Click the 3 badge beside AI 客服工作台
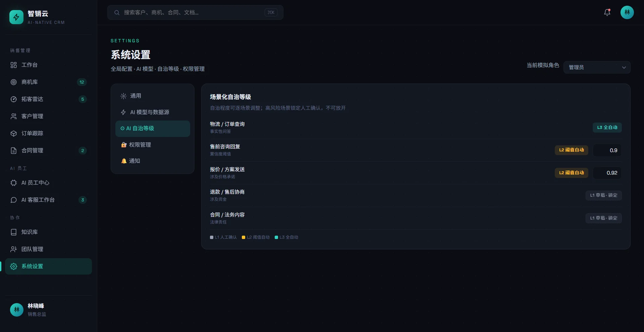 (83, 200)
